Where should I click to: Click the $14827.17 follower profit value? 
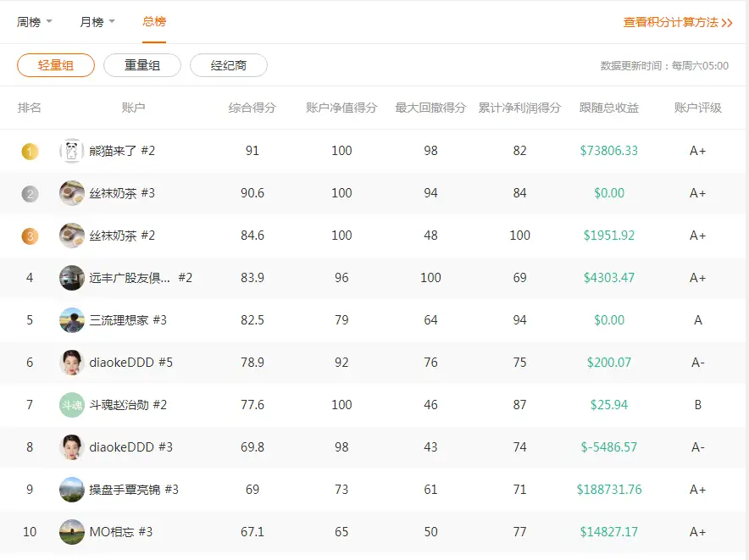tap(609, 532)
